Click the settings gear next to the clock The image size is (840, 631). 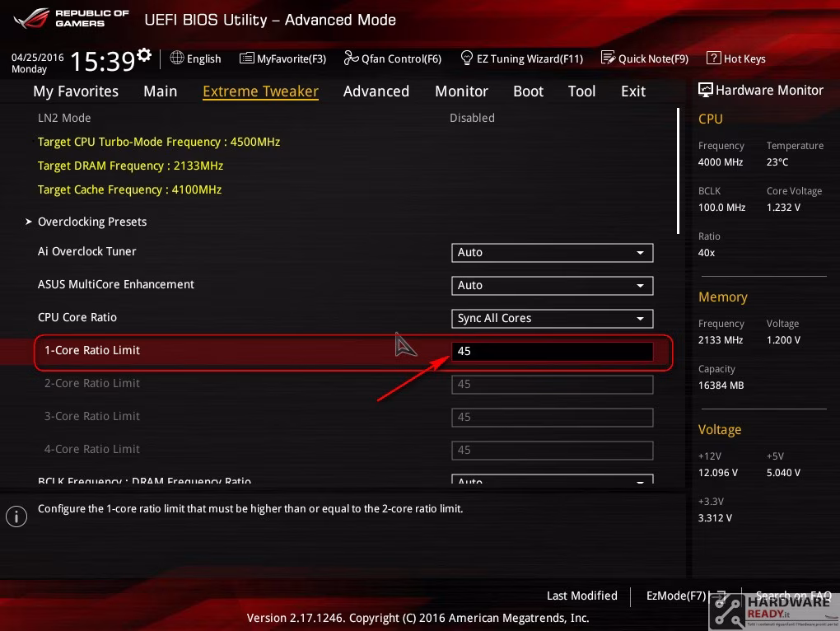(143, 54)
